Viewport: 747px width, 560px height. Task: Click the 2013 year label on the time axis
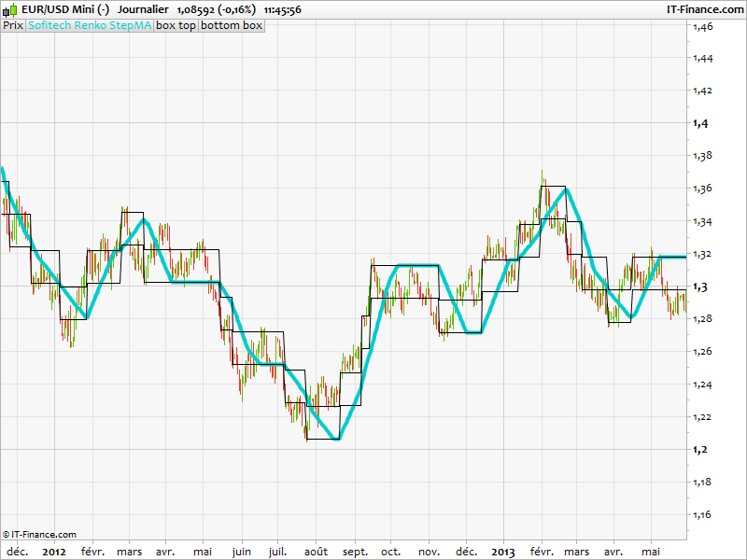(503, 552)
